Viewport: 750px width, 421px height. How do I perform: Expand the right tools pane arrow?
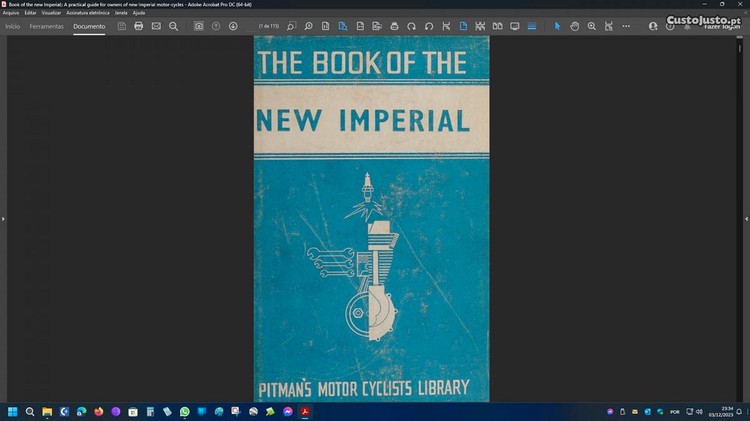point(745,218)
